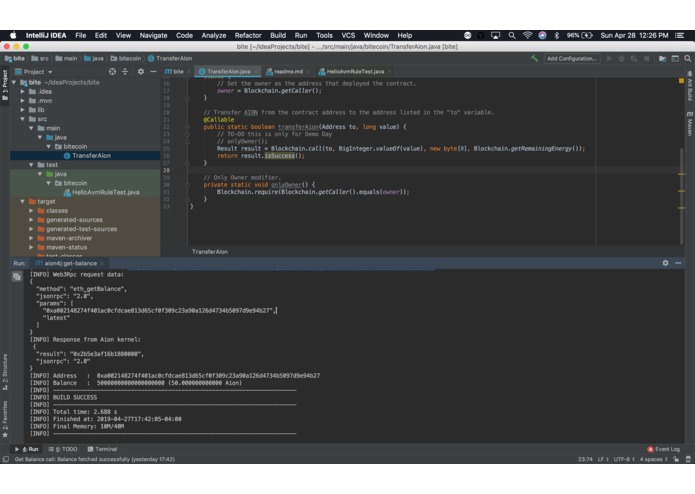Expand the lib folder
Screen dimensions: 695x494
click(x=23, y=110)
